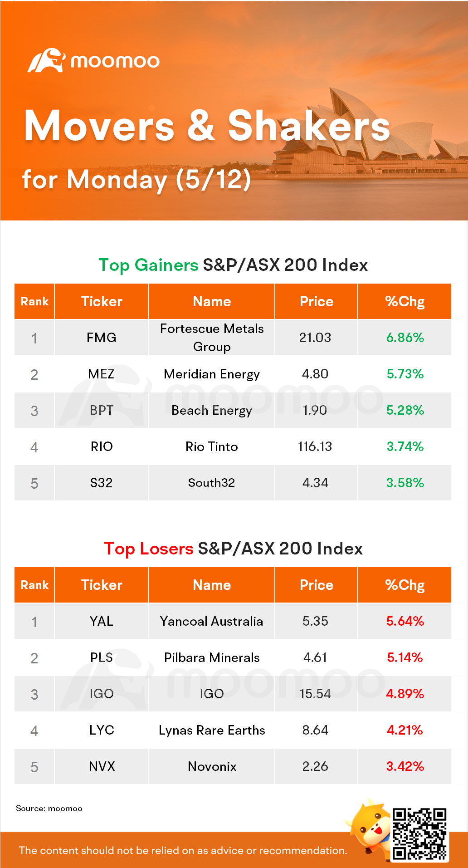Select the MEZ ticker cell
468x868 pixels.
coord(102,374)
